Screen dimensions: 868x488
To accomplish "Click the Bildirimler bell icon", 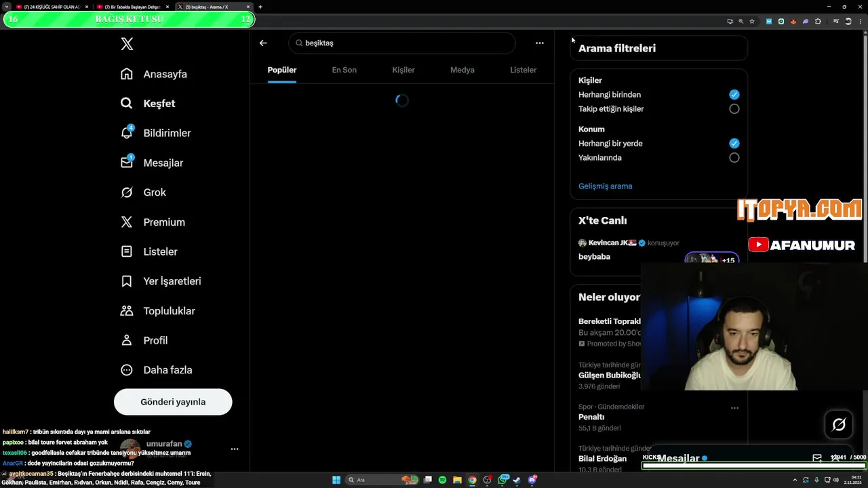I will coord(127,133).
